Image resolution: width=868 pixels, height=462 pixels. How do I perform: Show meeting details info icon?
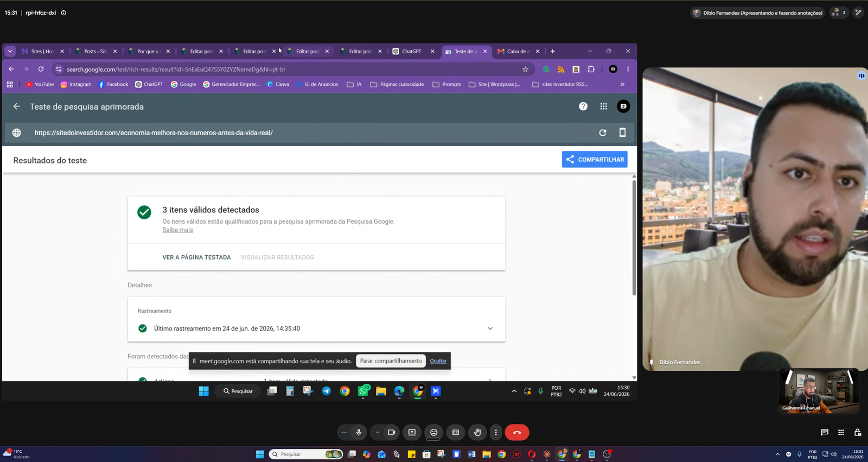[63, 13]
